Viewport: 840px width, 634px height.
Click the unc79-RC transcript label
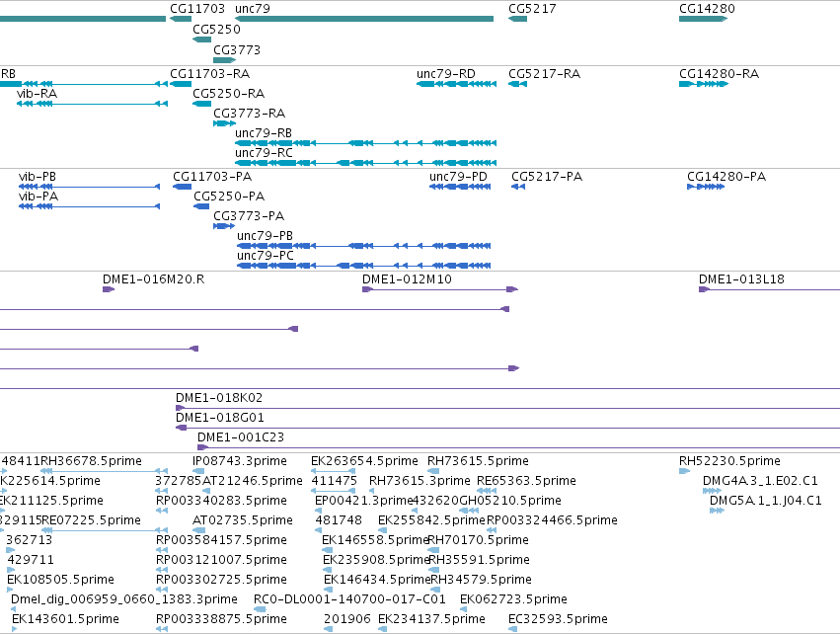coord(264,153)
